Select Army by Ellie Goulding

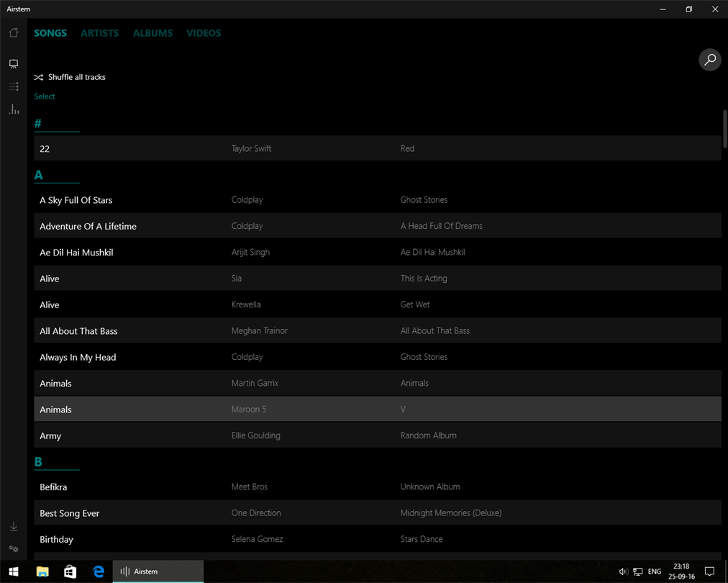tap(378, 435)
